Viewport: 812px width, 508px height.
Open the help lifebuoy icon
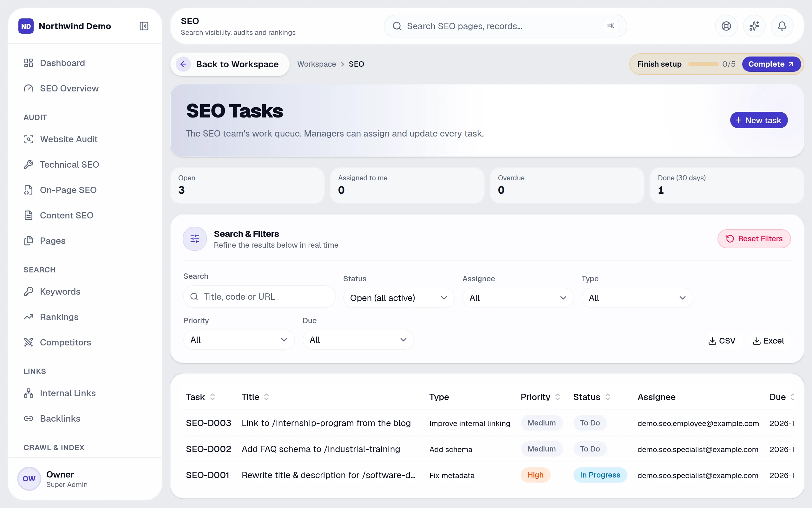726,26
